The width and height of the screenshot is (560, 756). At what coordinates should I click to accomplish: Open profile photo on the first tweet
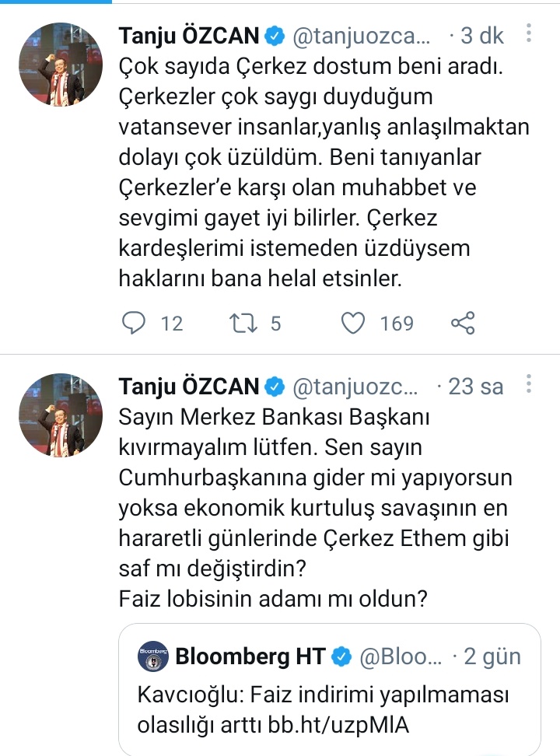(x=61, y=64)
